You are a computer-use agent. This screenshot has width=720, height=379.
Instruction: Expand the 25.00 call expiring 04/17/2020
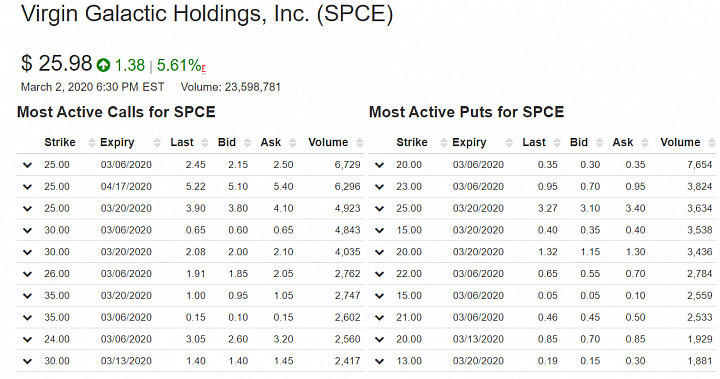[28, 187]
